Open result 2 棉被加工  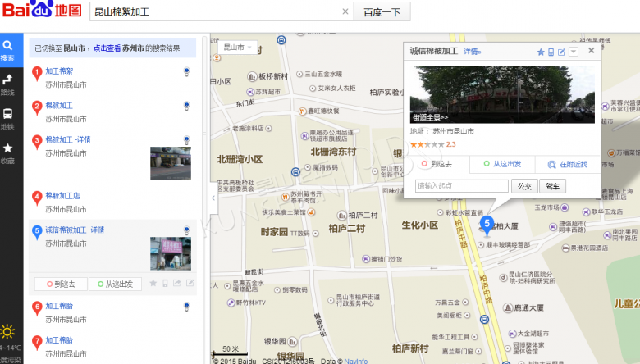(x=59, y=105)
